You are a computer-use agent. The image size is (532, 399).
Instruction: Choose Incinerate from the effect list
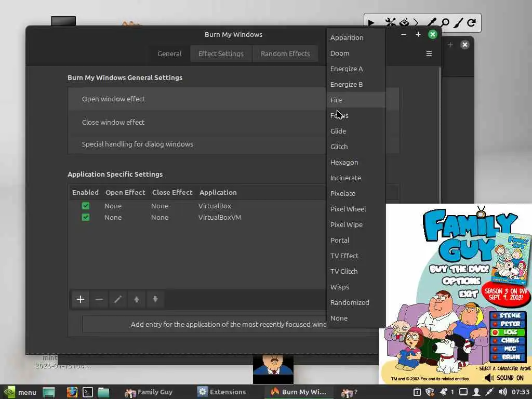(356, 178)
